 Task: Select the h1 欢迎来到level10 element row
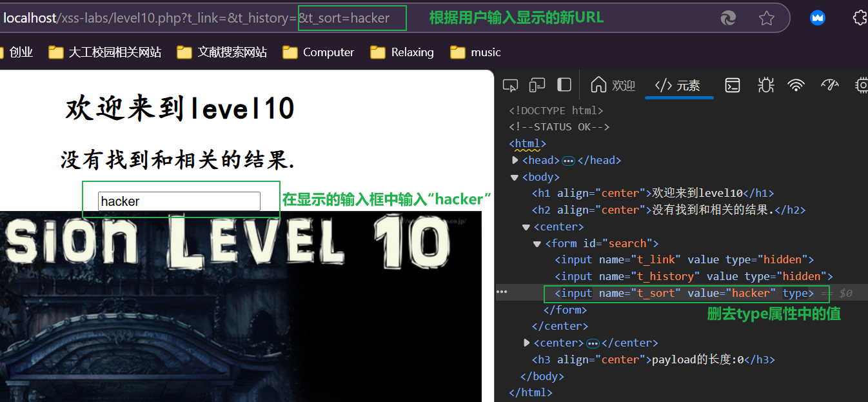[653, 193]
